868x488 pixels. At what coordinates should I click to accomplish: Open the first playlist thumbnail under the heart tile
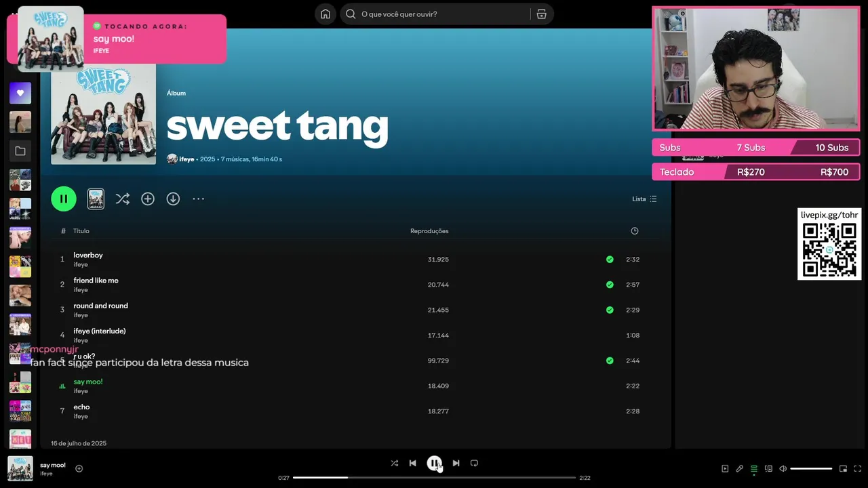(x=20, y=122)
